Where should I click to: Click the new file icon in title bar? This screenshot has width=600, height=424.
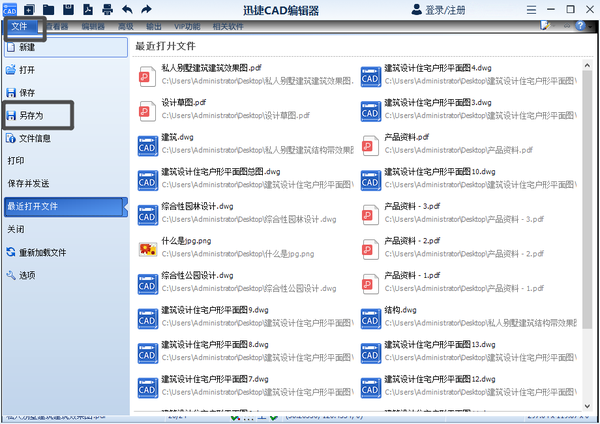(29, 9)
